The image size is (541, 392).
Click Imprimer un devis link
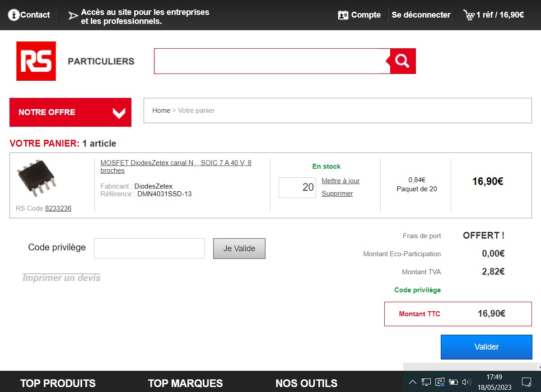(x=61, y=278)
